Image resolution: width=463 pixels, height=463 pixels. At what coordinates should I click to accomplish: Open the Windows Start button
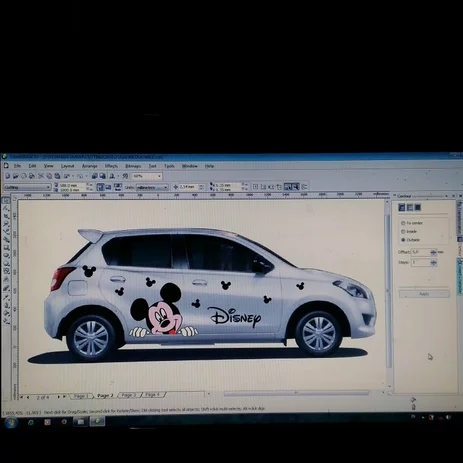11,423
